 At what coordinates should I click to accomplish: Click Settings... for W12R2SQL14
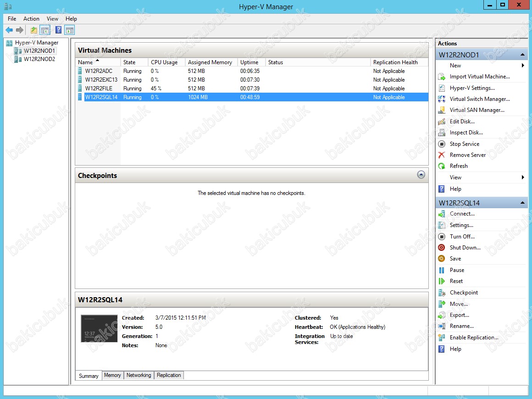point(461,225)
